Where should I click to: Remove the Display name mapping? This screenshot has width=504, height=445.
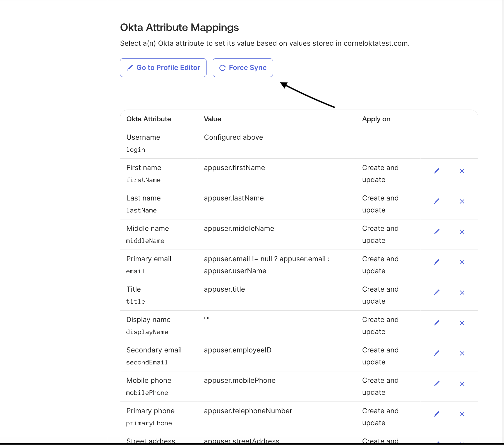(x=462, y=323)
